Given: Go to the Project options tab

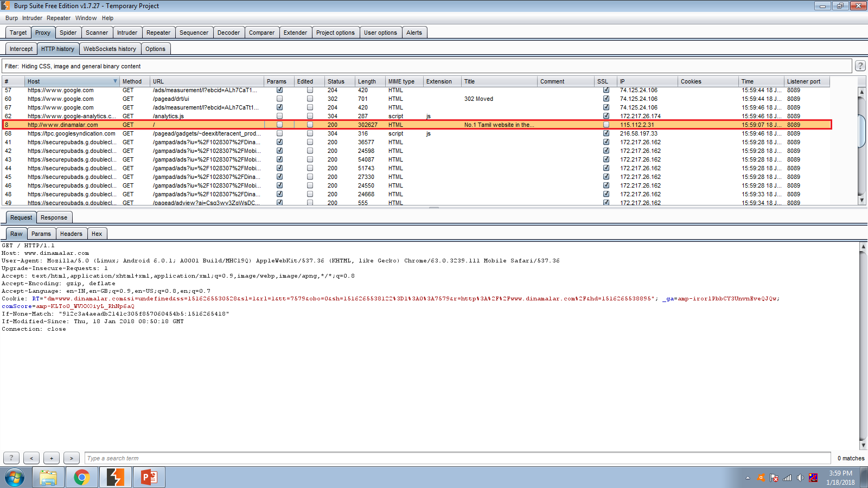Looking at the screenshot, I should (x=335, y=33).
